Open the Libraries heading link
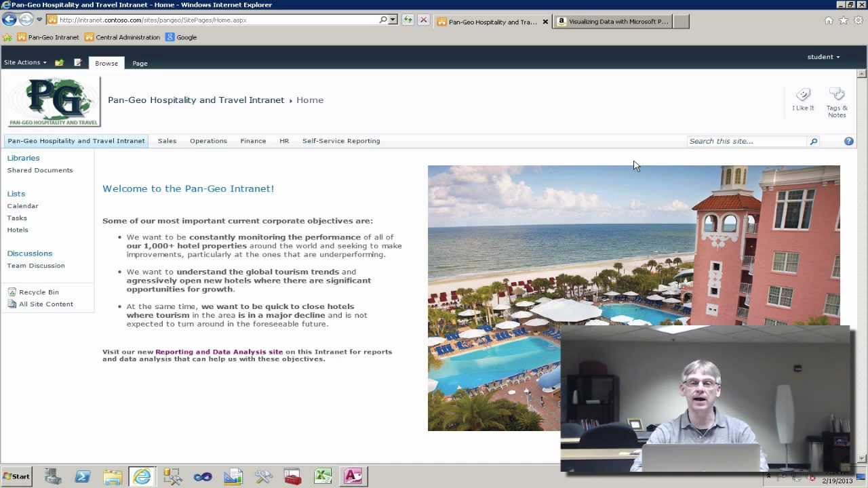This screenshot has width=868, height=488. coord(24,158)
